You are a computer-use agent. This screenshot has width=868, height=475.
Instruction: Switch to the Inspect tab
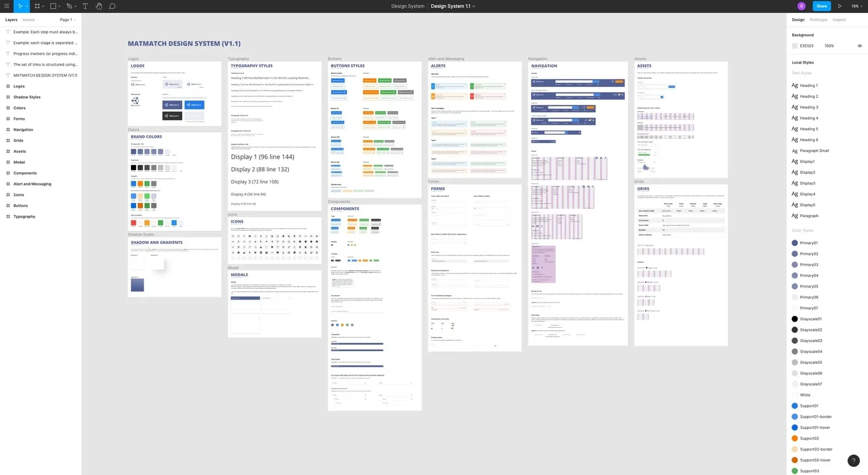pyautogui.click(x=839, y=20)
